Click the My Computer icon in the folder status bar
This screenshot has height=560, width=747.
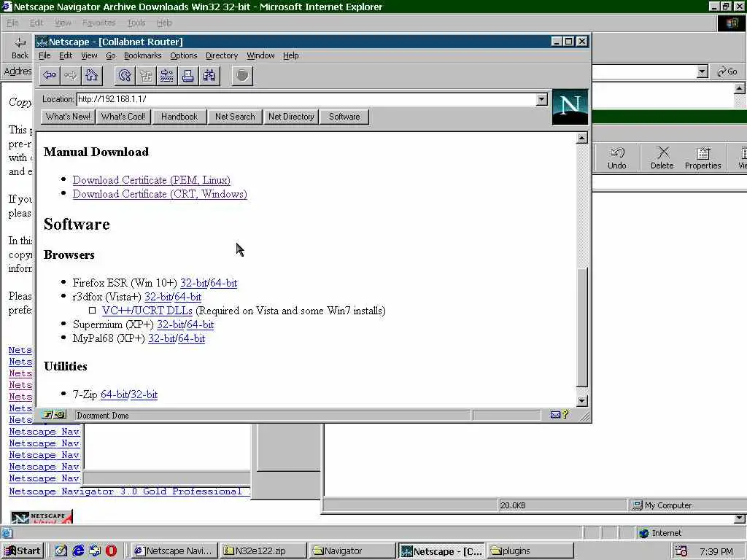pyautogui.click(x=637, y=505)
